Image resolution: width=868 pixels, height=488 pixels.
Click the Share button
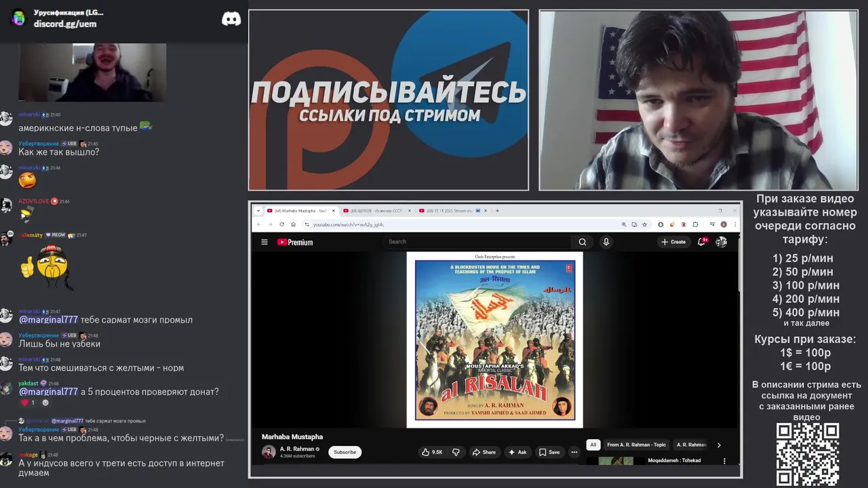pyautogui.click(x=484, y=452)
